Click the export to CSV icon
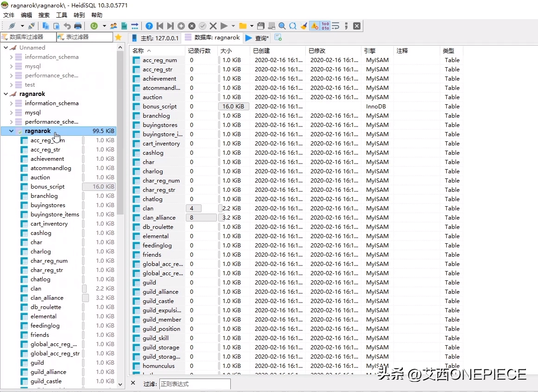This screenshot has height=392, width=538. pos(124,26)
